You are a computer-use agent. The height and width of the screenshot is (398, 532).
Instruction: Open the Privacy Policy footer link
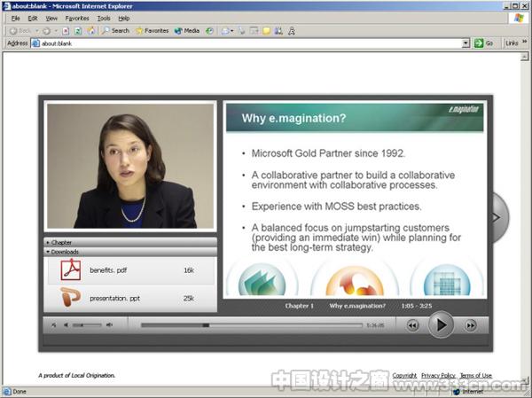coord(438,375)
